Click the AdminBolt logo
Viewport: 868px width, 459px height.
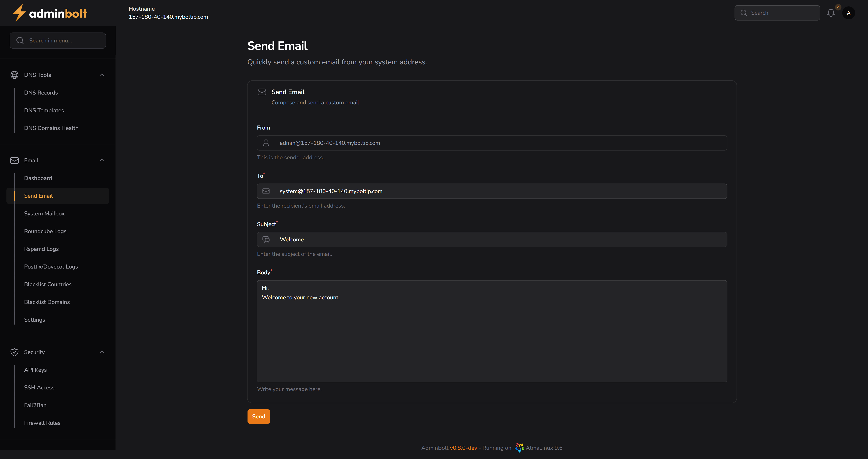click(x=50, y=13)
